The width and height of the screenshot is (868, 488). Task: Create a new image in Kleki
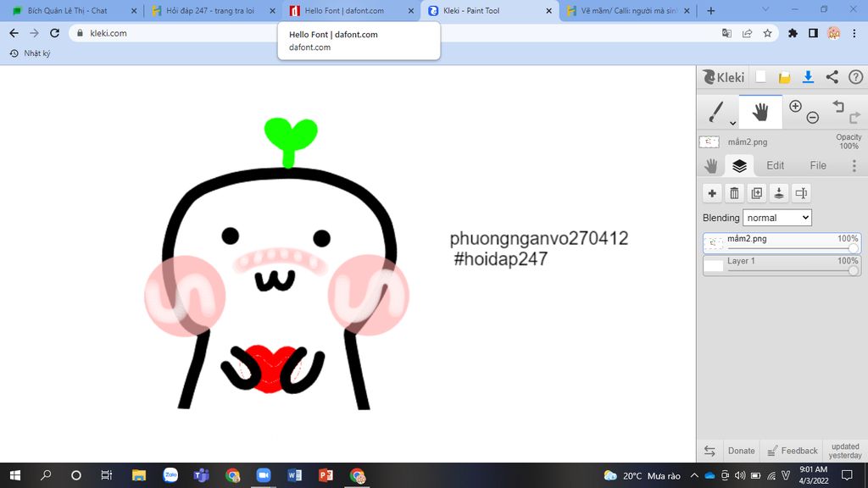click(761, 77)
